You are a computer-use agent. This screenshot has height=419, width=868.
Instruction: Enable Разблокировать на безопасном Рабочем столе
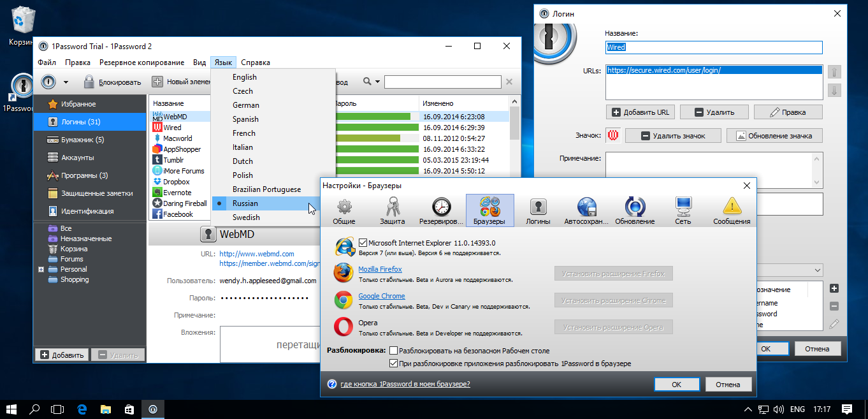(x=393, y=351)
